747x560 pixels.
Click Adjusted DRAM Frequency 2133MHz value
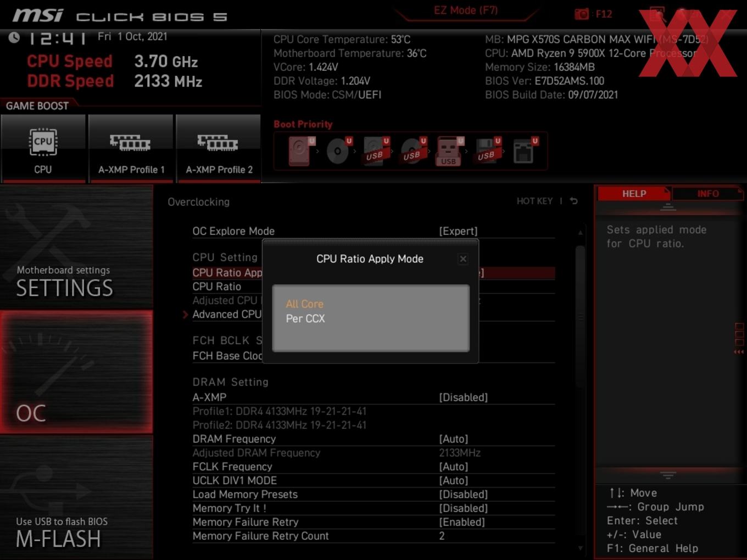pos(460,453)
